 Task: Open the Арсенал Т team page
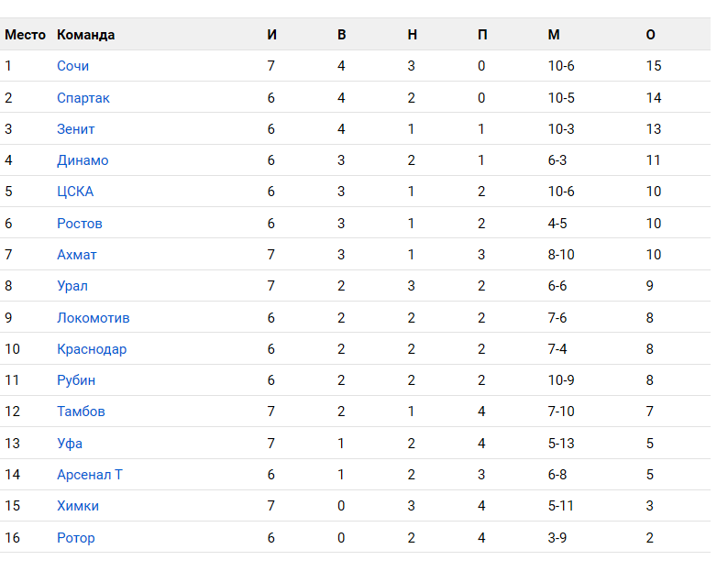90,475
